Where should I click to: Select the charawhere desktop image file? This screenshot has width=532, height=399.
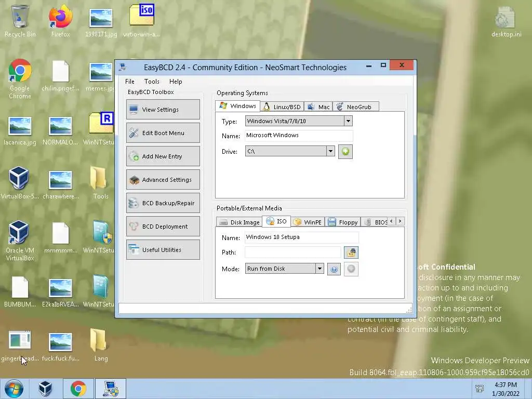(60, 184)
